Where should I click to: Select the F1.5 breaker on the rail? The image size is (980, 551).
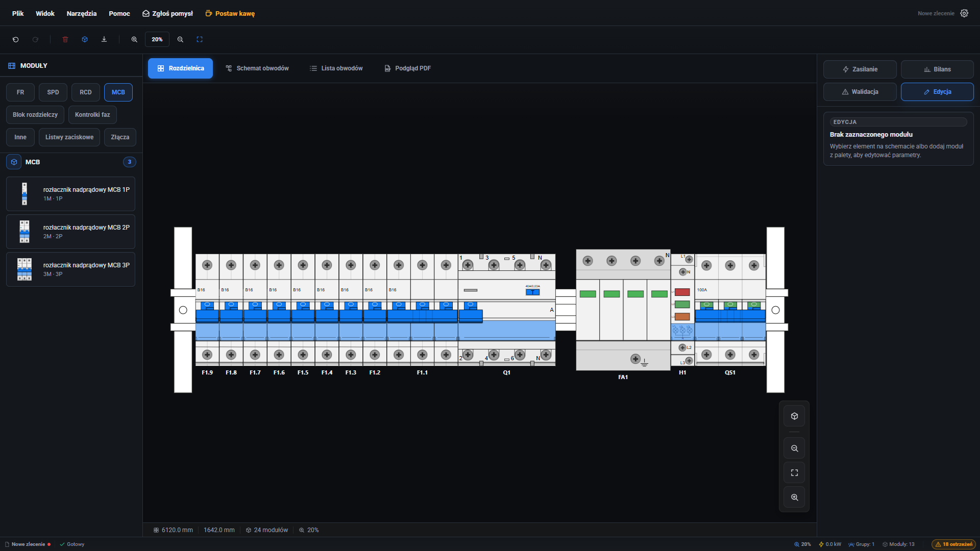303,310
